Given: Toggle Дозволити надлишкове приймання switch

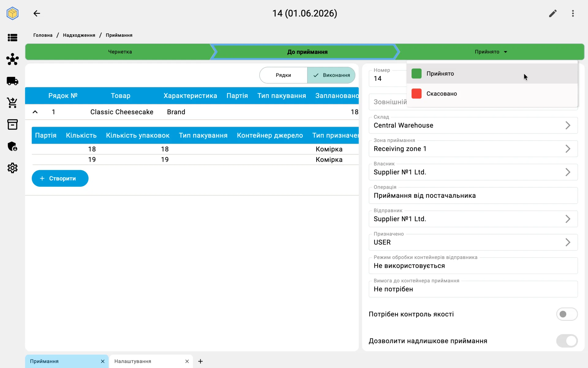Looking at the screenshot, I should 567,341.
